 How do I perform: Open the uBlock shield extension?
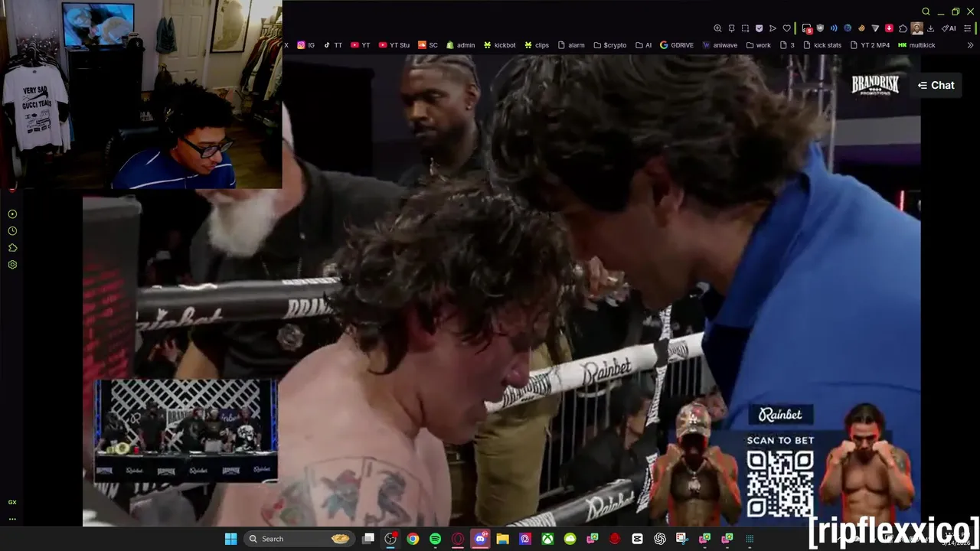[820, 28]
